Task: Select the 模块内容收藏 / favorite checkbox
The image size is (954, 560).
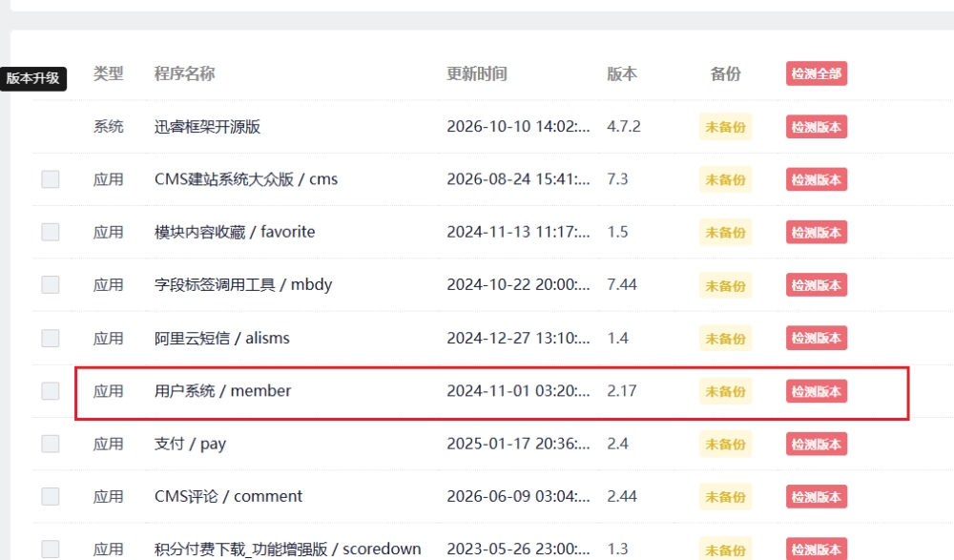Action: pos(51,232)
